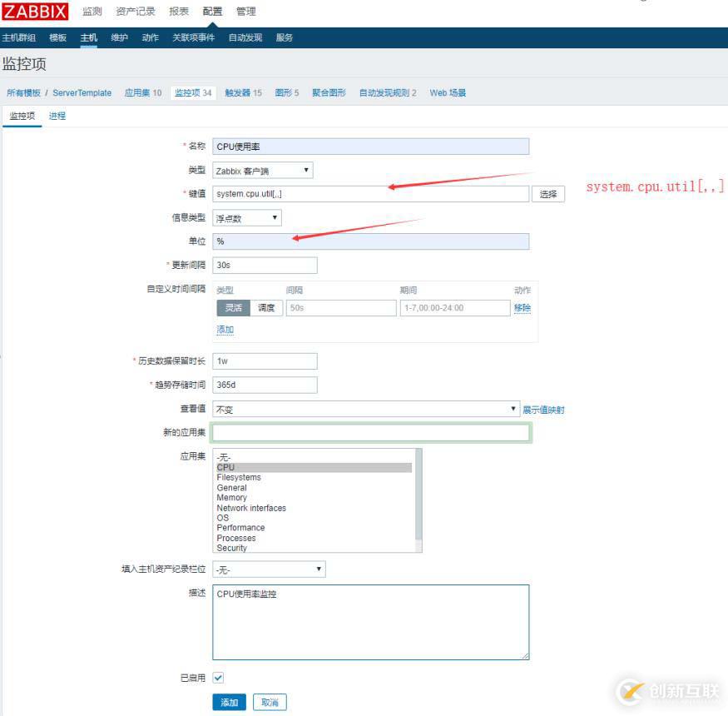
Task: Go to 主机 submenu
Action: (x=89, y=37)
